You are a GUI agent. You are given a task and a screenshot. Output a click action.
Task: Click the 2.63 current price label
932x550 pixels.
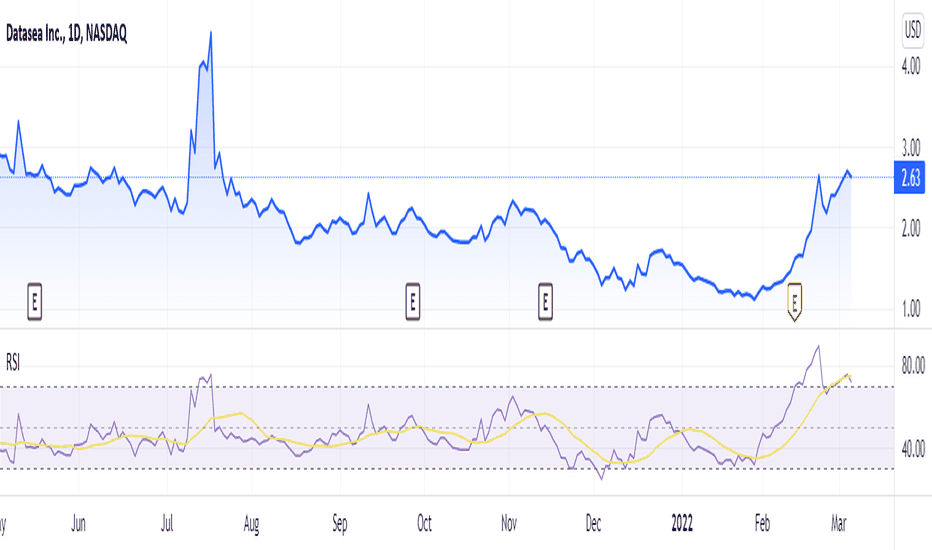coord(910,177)
